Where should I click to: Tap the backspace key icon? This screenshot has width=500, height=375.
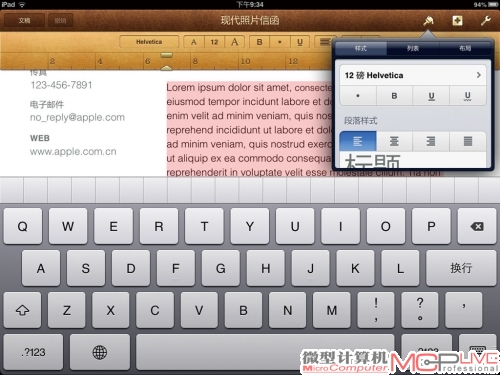pos(477,227)
